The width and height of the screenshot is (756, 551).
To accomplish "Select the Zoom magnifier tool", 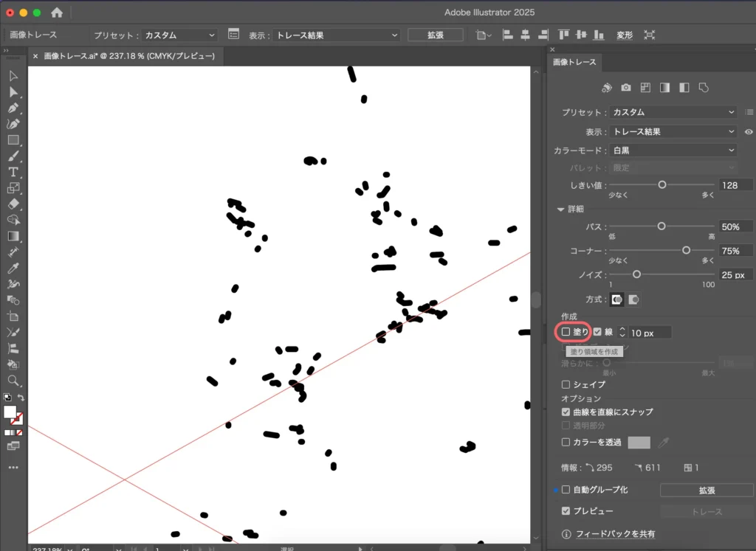I will pos(13,381).
